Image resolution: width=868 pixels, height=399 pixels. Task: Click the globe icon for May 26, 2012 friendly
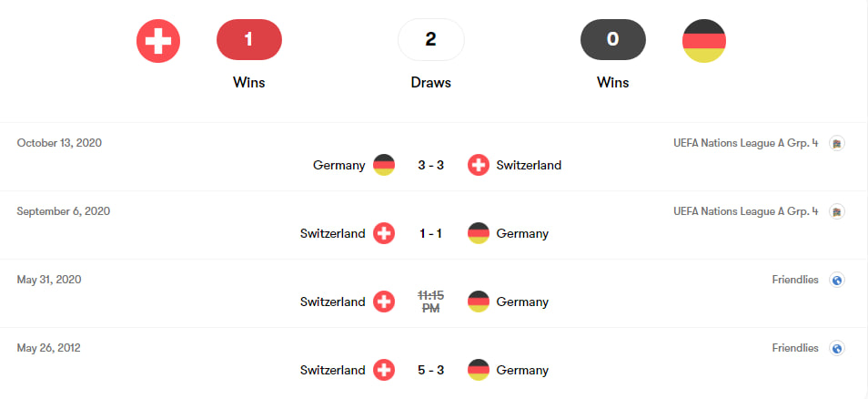tap(837, 349)
